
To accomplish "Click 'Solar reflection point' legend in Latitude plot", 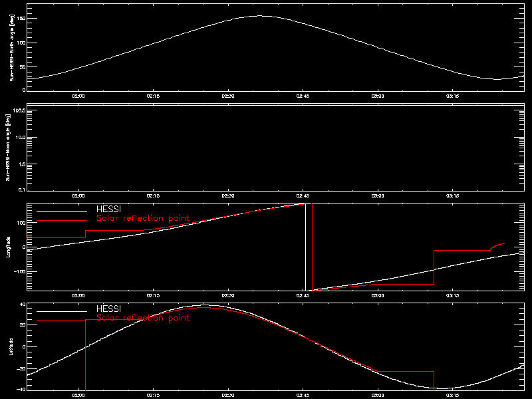I will coord(143,318).
